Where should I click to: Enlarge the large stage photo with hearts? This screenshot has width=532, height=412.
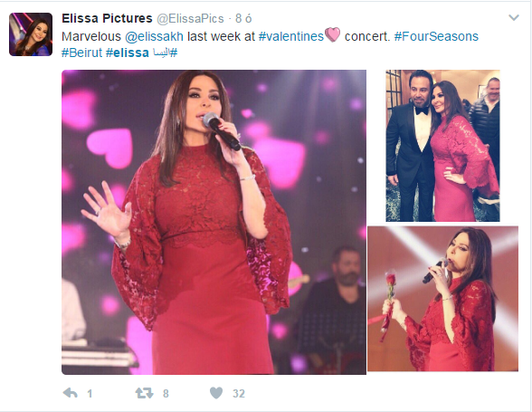point(214,222)
